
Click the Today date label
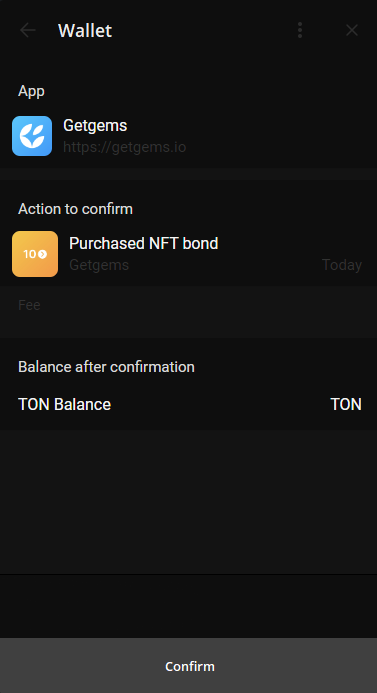point(342,265)
